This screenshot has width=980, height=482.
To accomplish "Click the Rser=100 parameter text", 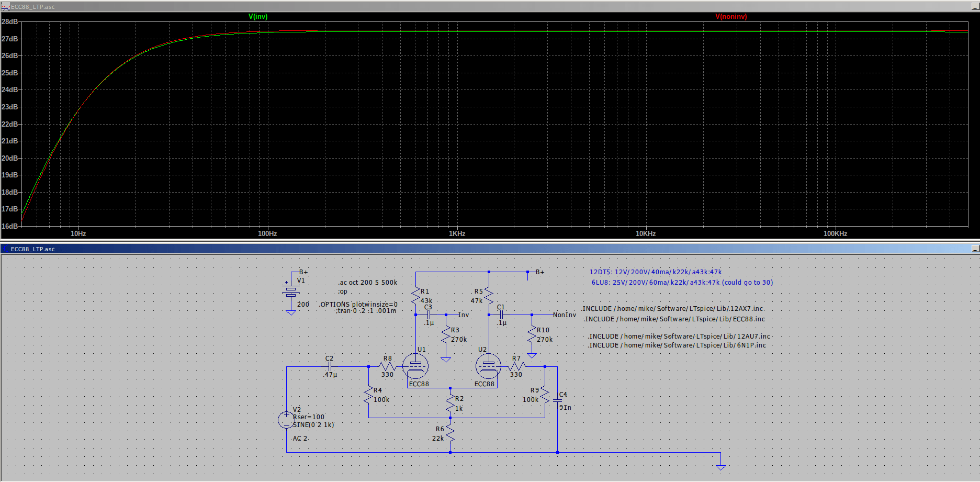I will coord(309,417).
